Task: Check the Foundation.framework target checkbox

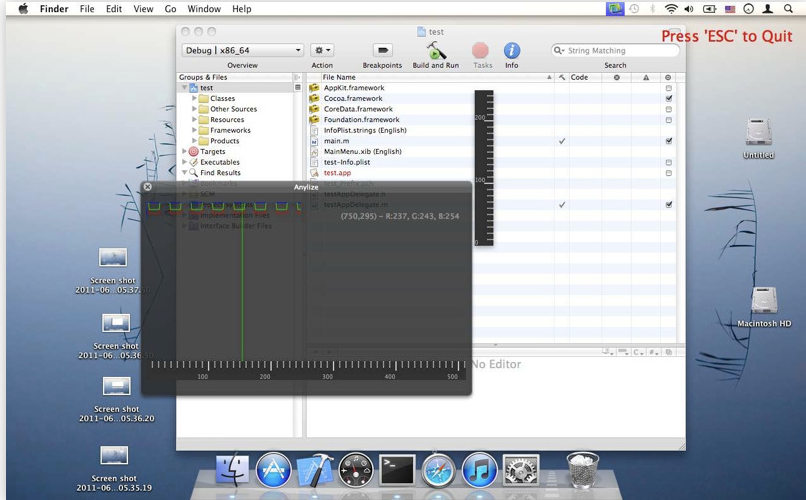Action: click(x=668, y=120)
